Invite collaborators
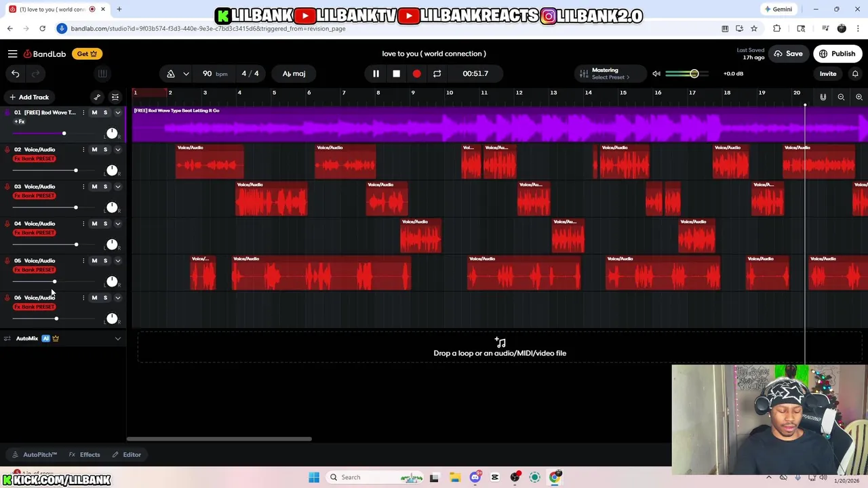The height and width of the screenshot is (488, 868). pos(827,73)
